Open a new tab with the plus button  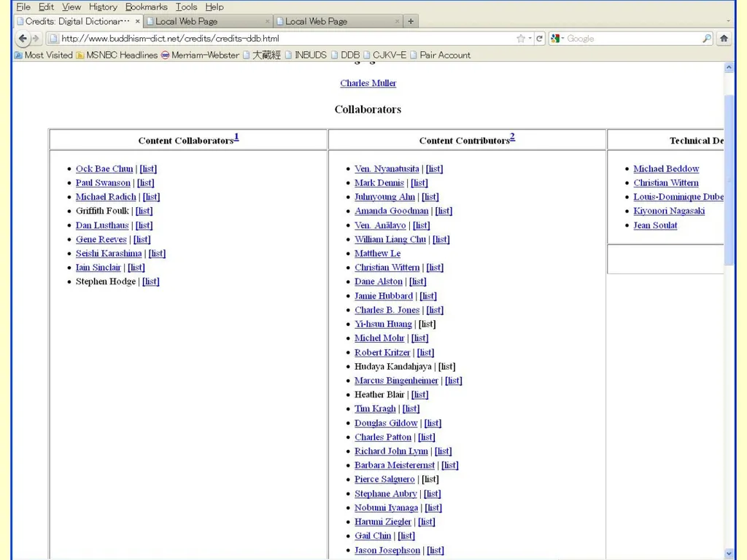point(411,21)
